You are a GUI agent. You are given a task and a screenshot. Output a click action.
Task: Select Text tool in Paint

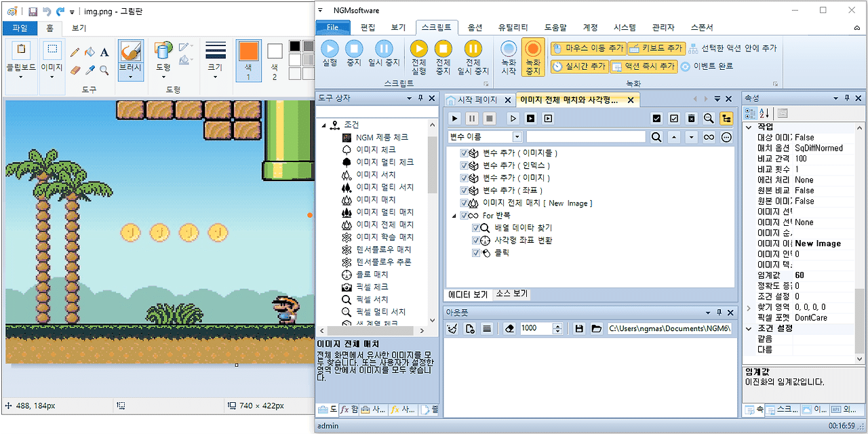pyautogui.click(x=104, y=52)
